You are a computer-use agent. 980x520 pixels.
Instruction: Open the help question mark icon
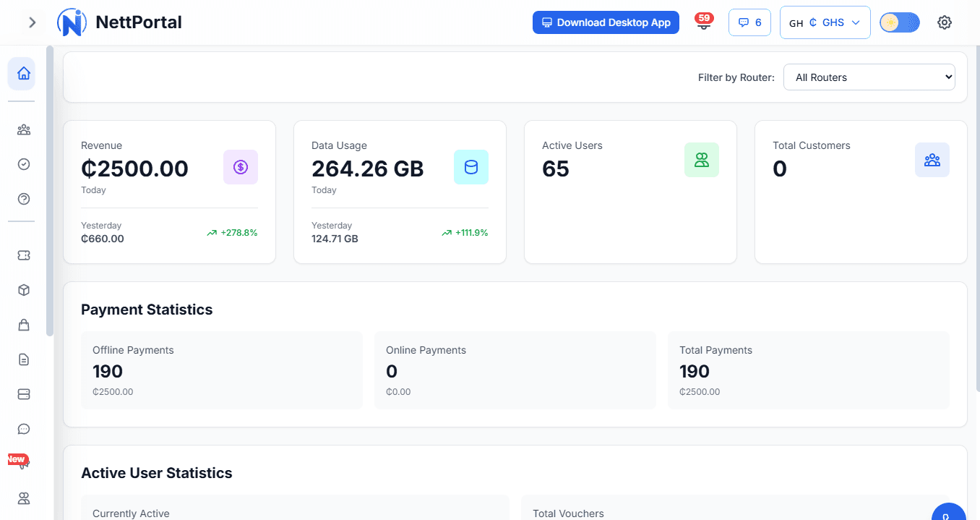(x=23, y=199)
